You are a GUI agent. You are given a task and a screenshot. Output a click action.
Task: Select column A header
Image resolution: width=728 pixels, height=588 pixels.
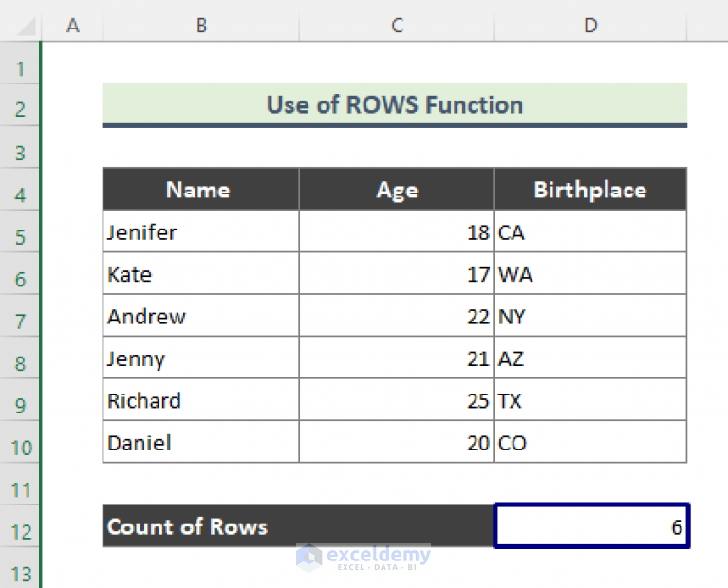click(72, 25)
